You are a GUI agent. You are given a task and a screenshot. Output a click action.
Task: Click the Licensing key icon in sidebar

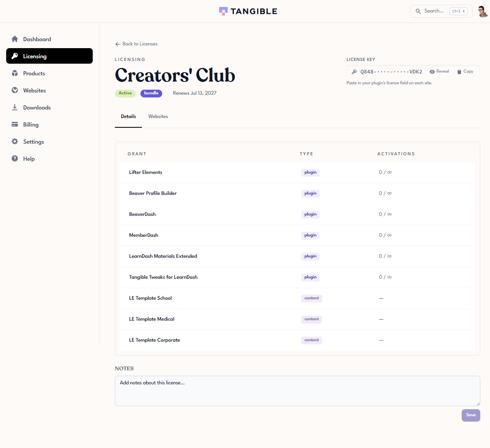tap(15, 56)
